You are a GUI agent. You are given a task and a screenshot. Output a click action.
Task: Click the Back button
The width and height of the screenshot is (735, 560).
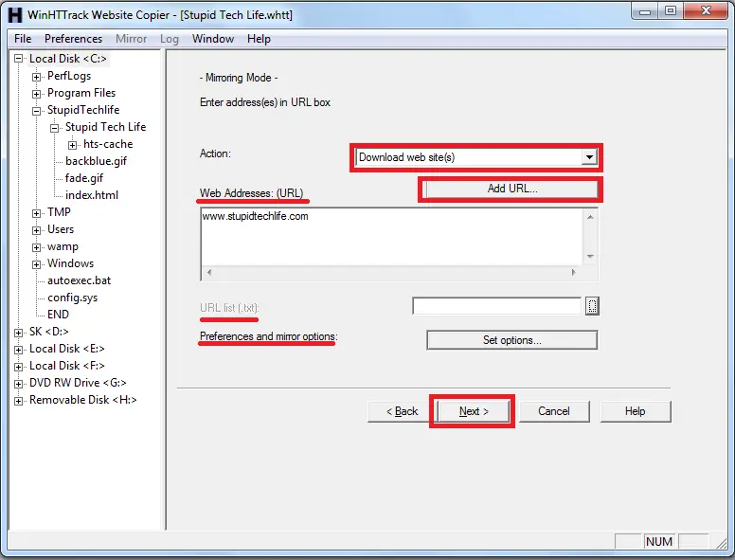[x=402, y=411]
